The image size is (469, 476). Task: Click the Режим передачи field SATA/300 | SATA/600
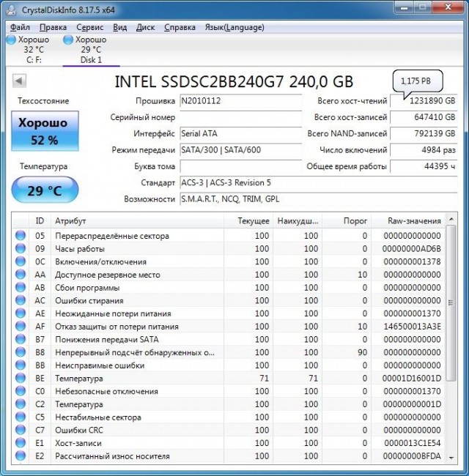point(240,150)
